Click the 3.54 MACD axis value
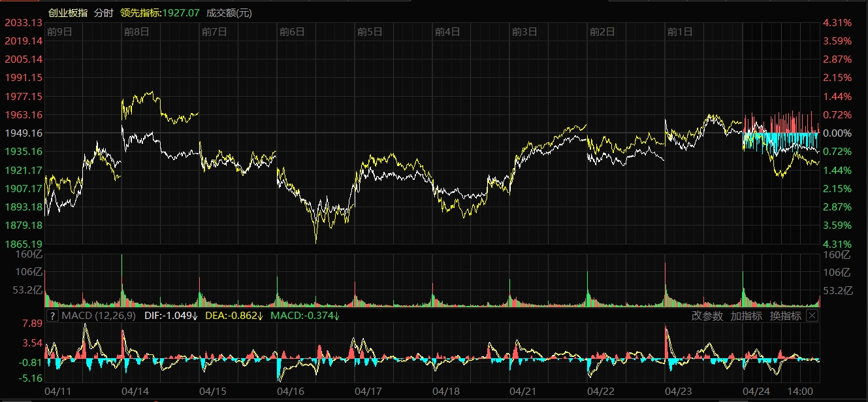This screenshot has width=868, height=402. pos(32,343)
